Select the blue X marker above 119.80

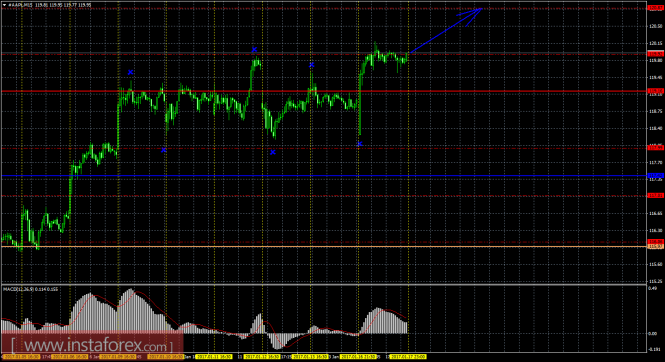coord(254,50)
